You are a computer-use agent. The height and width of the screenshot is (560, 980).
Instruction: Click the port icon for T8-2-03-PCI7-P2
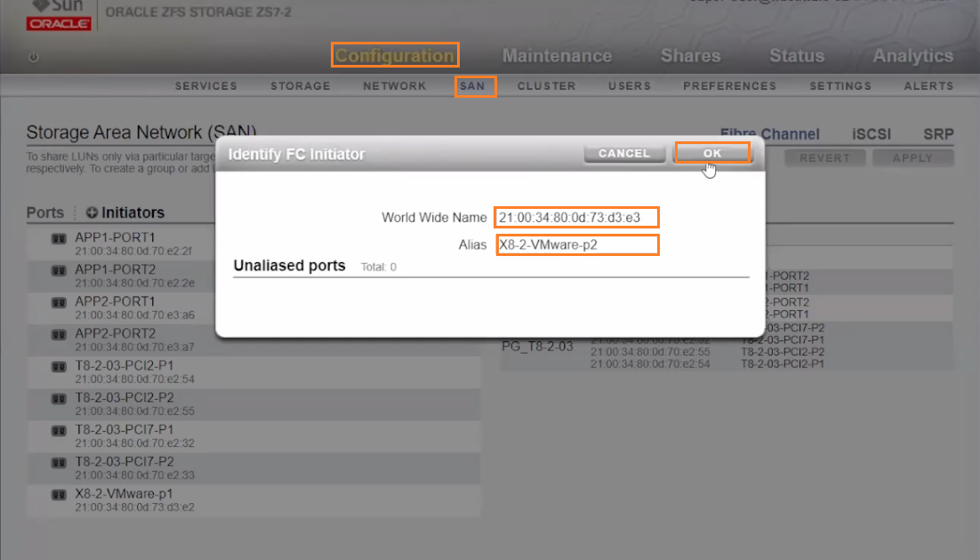tap(59, 462)
